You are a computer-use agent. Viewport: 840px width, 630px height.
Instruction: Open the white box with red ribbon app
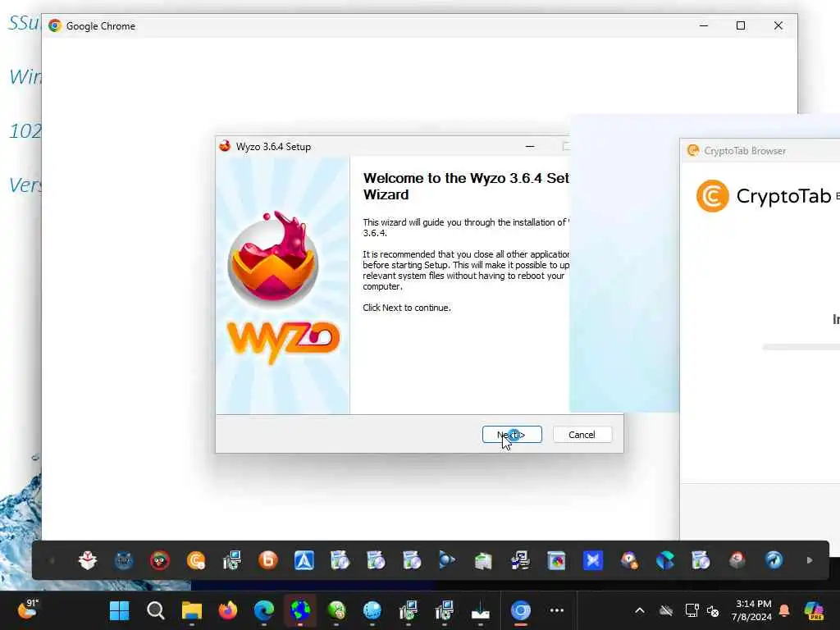pos(88,560)
